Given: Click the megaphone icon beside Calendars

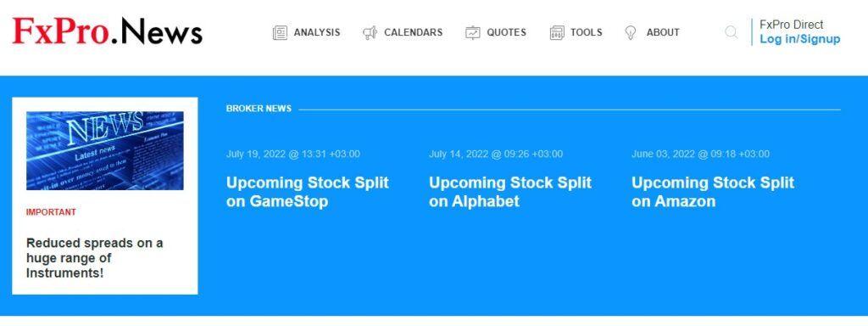Looking at the screenshot, I should click(370, 33).
